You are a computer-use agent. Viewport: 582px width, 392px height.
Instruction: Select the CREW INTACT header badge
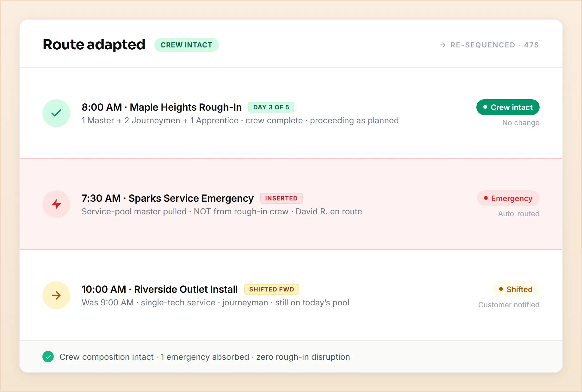186,45
